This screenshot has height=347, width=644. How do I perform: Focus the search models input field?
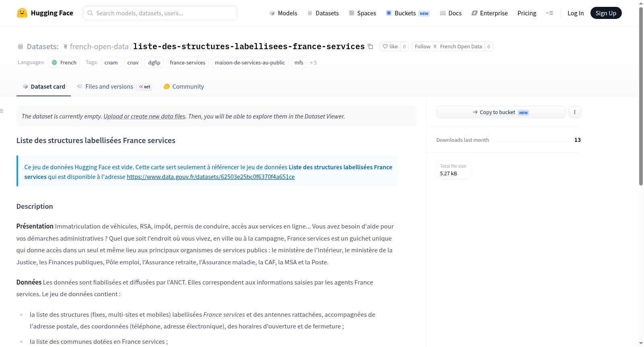coord(160,13)
